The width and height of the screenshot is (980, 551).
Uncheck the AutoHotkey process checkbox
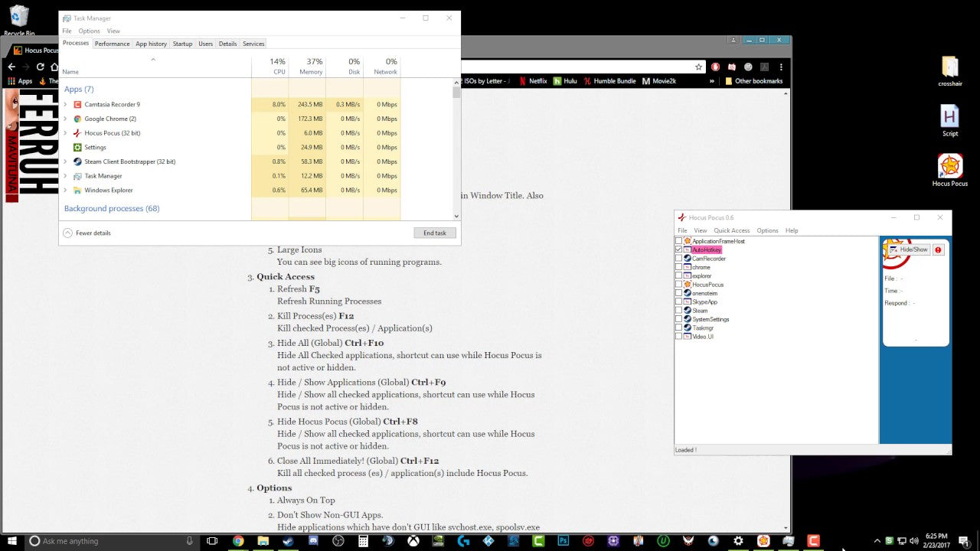tap(678, 249)
